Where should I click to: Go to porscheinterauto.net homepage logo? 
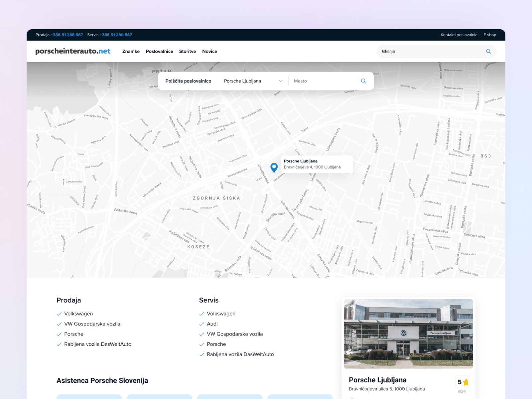click(73, 51)
